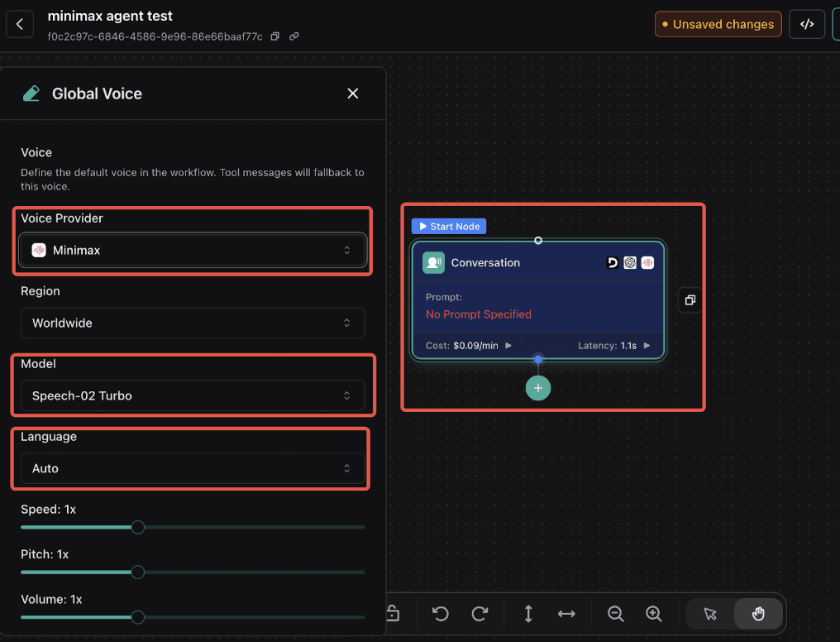The height and width of the screenshot is (642, 840).
Task: Switch to the pointer selection tool
Action: tap(710, 613)
